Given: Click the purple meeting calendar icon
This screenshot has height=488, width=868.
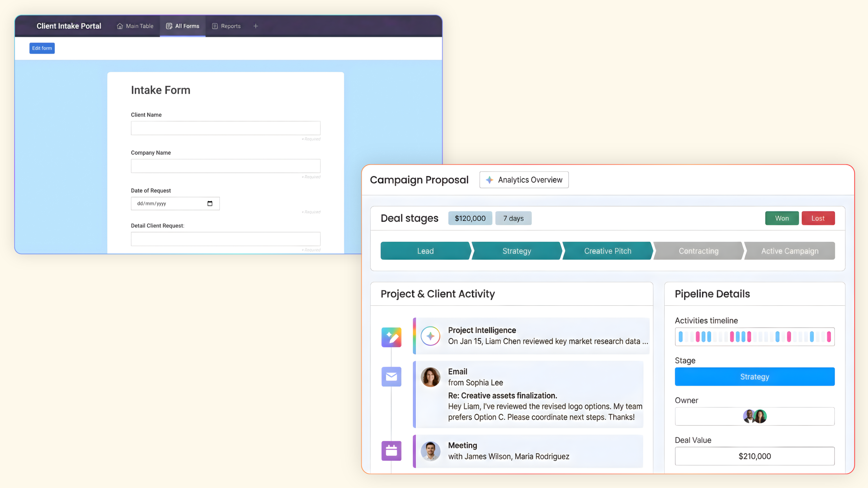Looking at the screenshot, I should click(391, 451).
